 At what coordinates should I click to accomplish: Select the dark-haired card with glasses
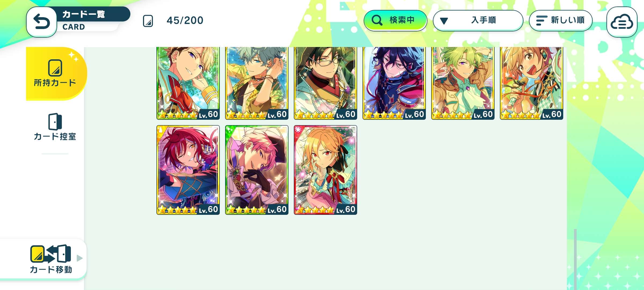tap(325, 83)
